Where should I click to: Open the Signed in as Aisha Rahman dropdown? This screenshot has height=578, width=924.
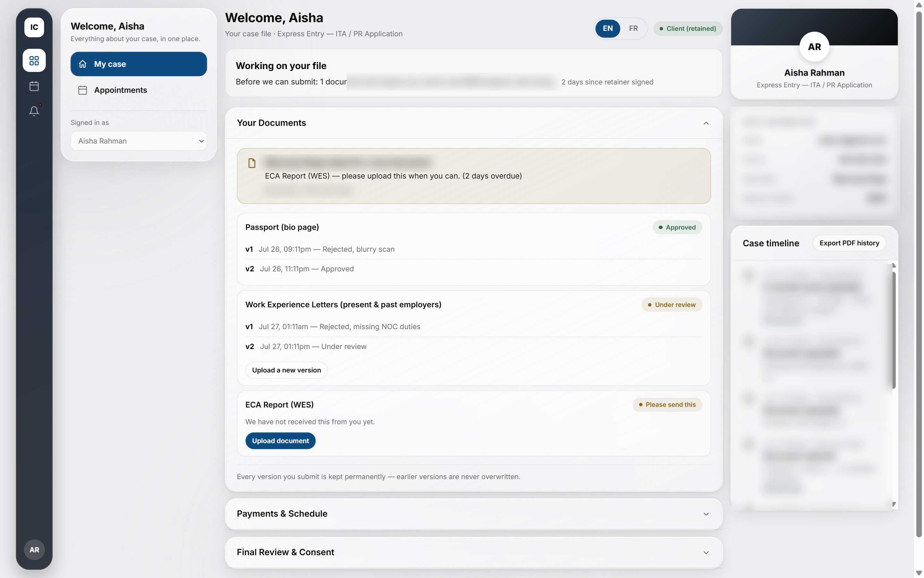[139, 141]
